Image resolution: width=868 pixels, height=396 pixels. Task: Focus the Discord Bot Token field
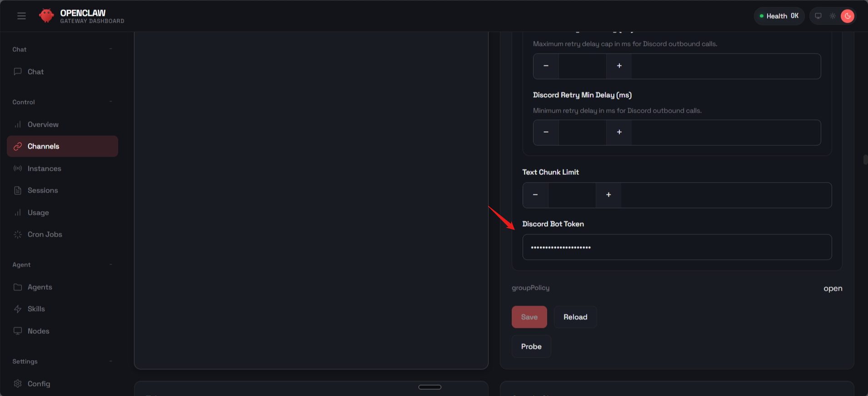point(677,247)
